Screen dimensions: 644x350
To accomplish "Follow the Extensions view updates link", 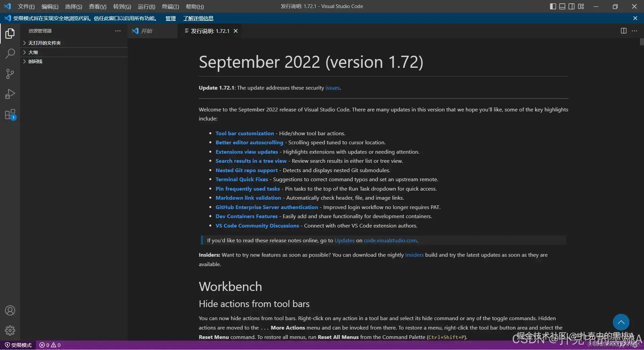I will (x=247, y=152).
